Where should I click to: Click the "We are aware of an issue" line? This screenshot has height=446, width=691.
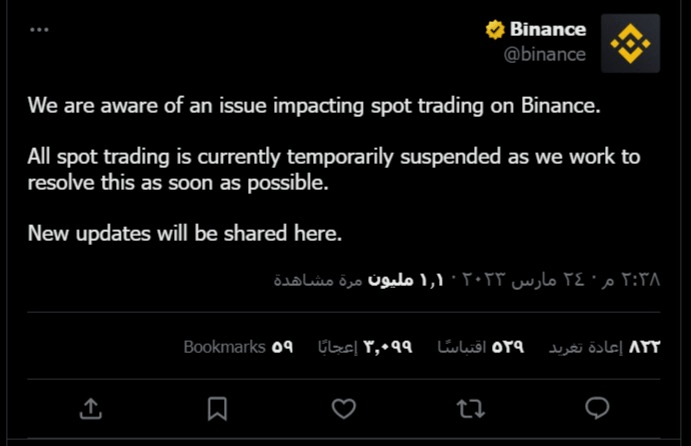[x=314, y=106]
